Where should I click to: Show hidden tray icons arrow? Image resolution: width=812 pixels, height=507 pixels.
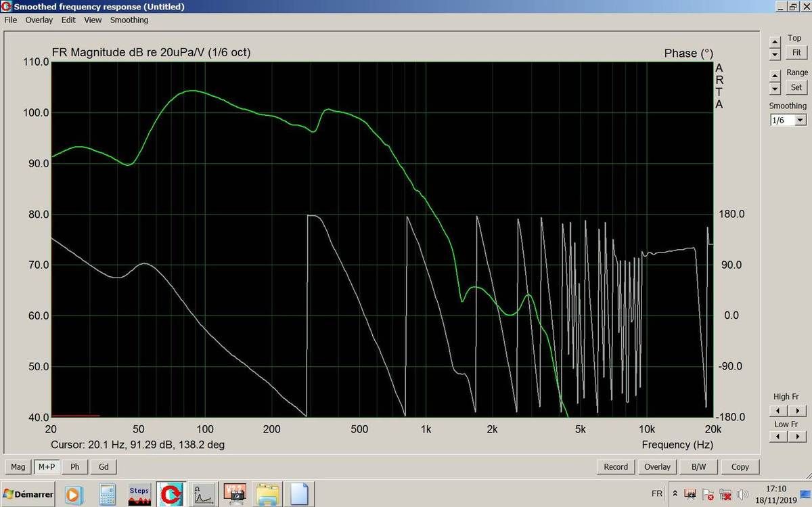pos(675,494)
